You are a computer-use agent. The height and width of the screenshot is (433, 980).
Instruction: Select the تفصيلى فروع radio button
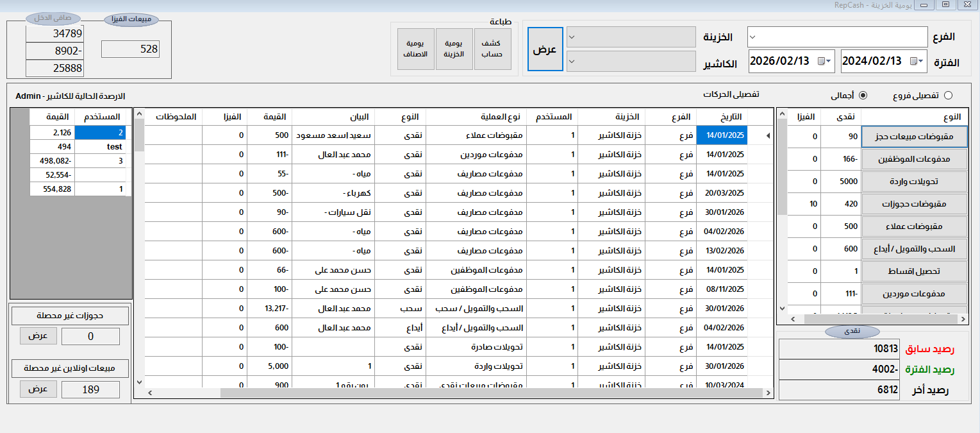click(948, 96)
